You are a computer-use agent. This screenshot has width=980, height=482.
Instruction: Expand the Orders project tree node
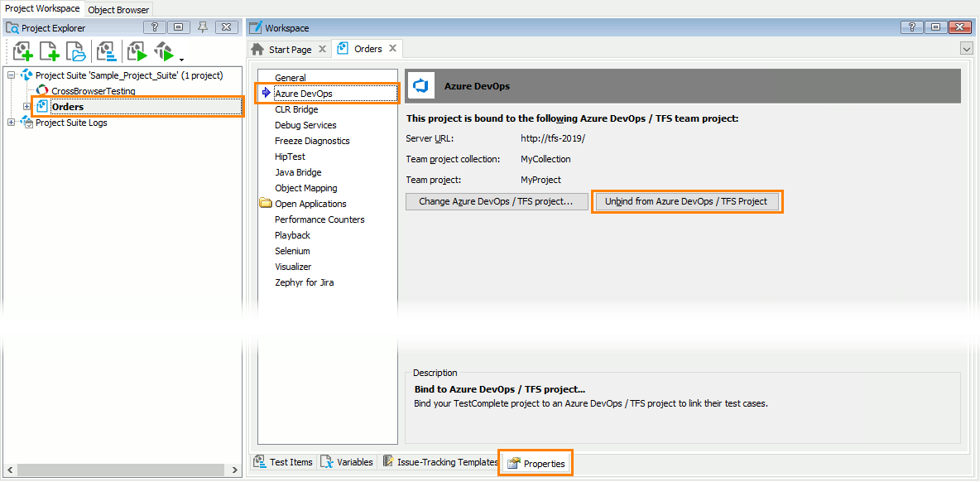[26, 107]
